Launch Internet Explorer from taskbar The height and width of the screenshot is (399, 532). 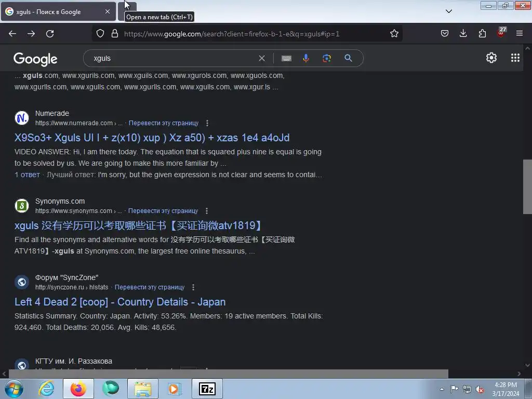coord(46,389)
